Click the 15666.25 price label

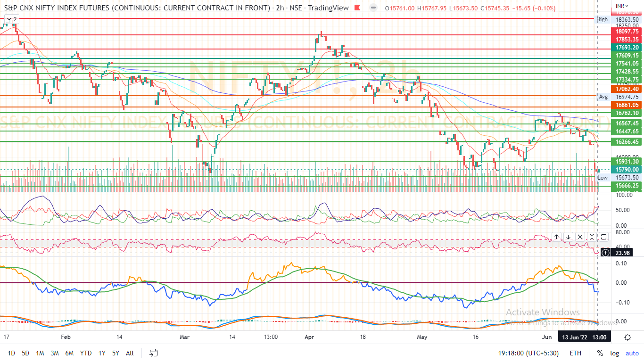pos(627,186)
